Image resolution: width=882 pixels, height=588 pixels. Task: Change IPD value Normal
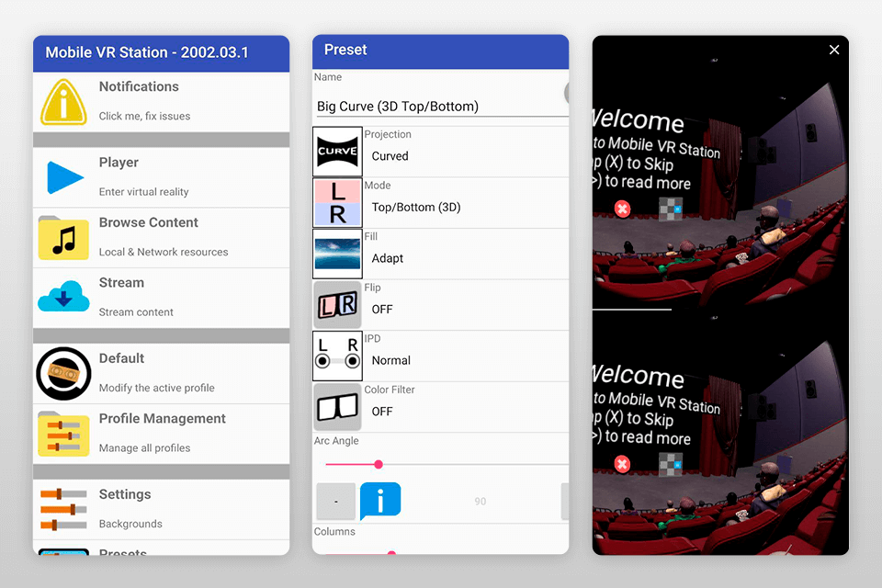tap(391, 360)
